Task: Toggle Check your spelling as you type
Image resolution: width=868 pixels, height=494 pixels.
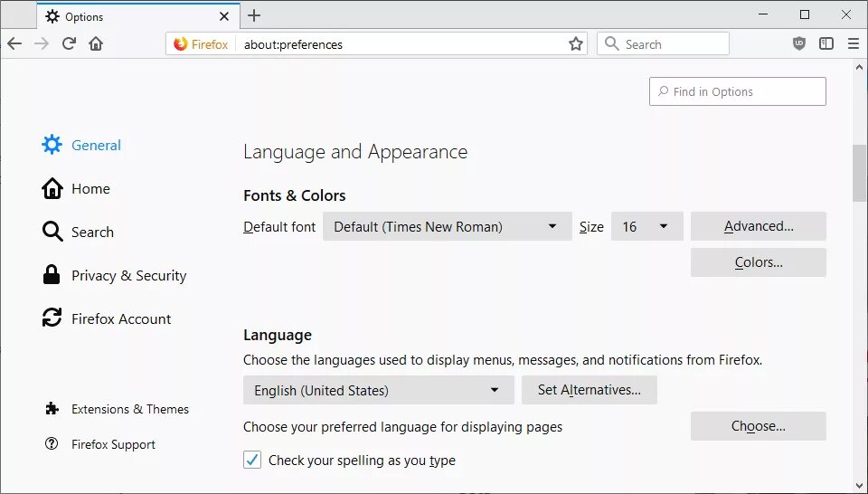Action: coord(253,461)
